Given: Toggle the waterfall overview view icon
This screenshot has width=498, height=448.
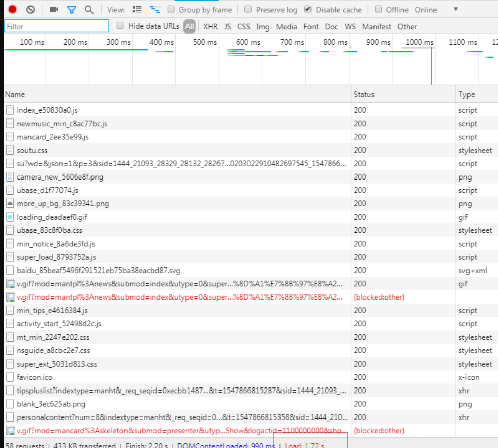Looking at the screenshot, I should click(155, 10).
